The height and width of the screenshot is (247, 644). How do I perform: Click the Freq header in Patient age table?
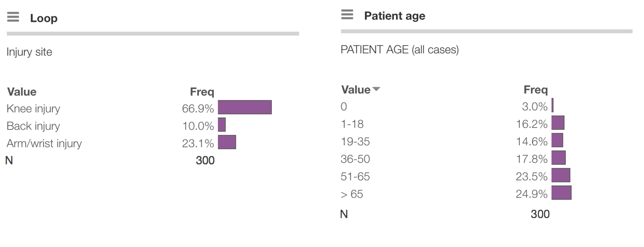tap(536, 90)
